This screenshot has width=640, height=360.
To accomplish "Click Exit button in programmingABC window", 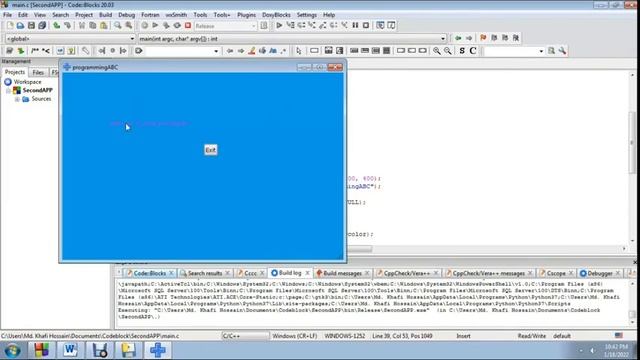I will (210, 150).
